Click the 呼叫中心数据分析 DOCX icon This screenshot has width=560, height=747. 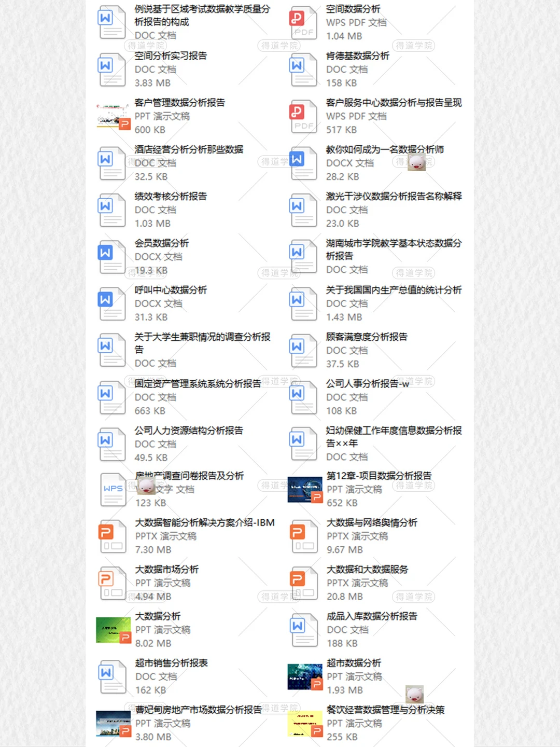(111, 303)
